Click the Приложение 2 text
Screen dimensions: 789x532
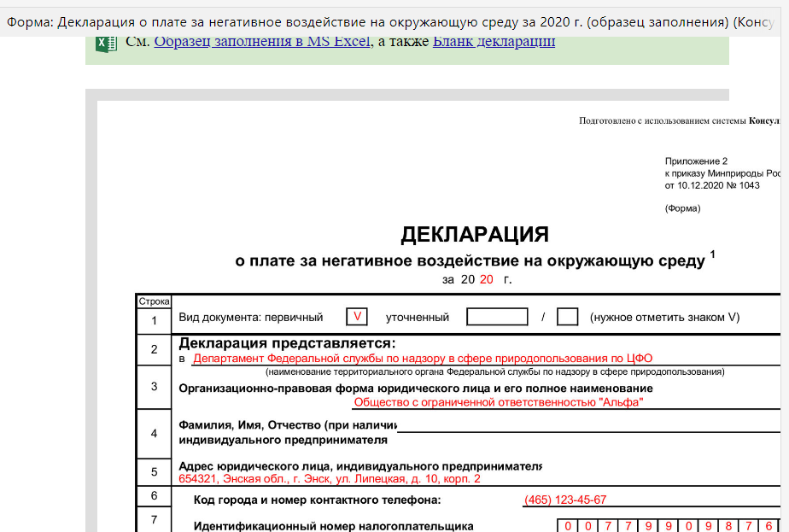point(697,161)
